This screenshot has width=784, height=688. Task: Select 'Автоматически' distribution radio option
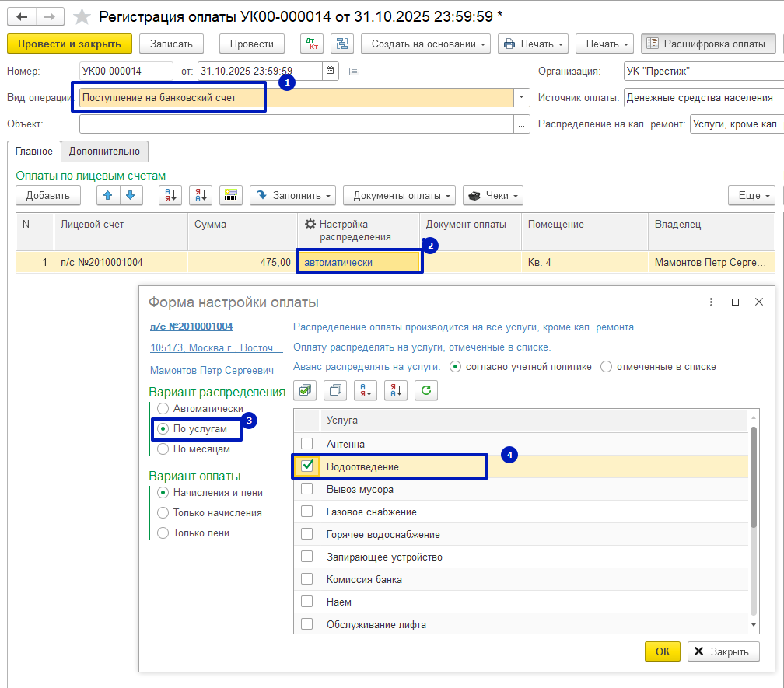pos(163,409)
